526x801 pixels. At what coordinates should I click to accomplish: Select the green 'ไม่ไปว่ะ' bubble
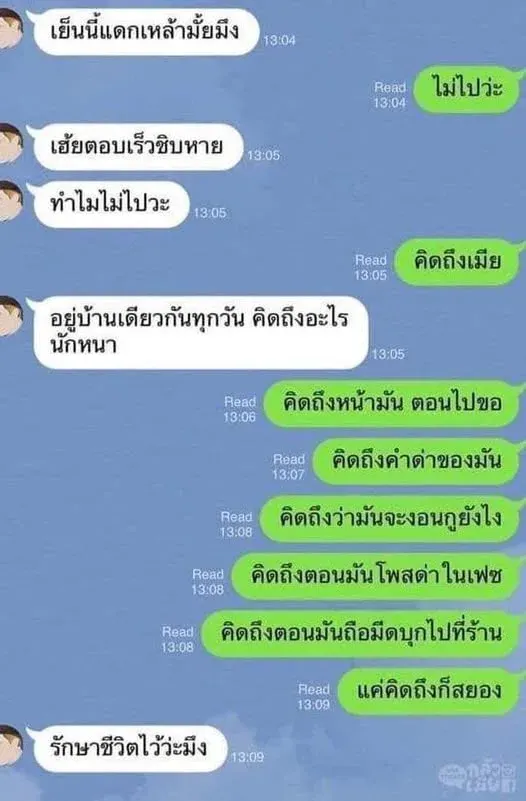[467, 89]
